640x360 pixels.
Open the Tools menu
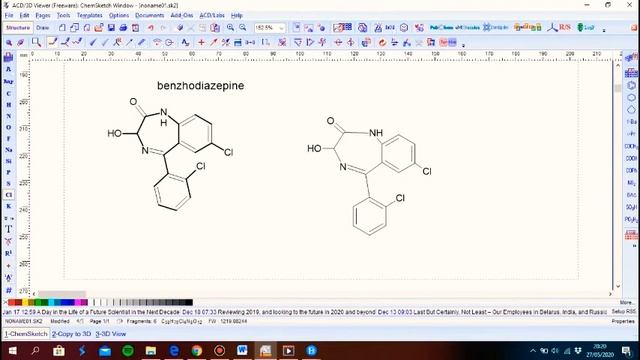(x=63, y=15)
